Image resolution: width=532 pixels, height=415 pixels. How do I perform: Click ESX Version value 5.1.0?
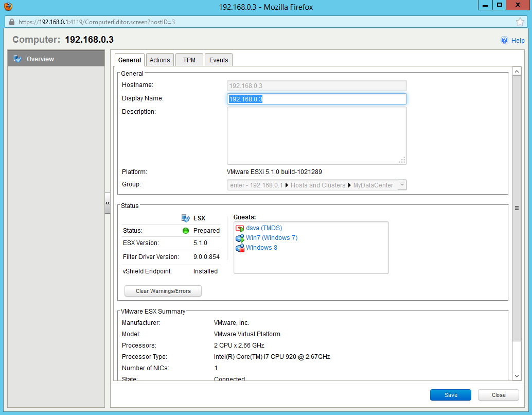pos(200,243)
